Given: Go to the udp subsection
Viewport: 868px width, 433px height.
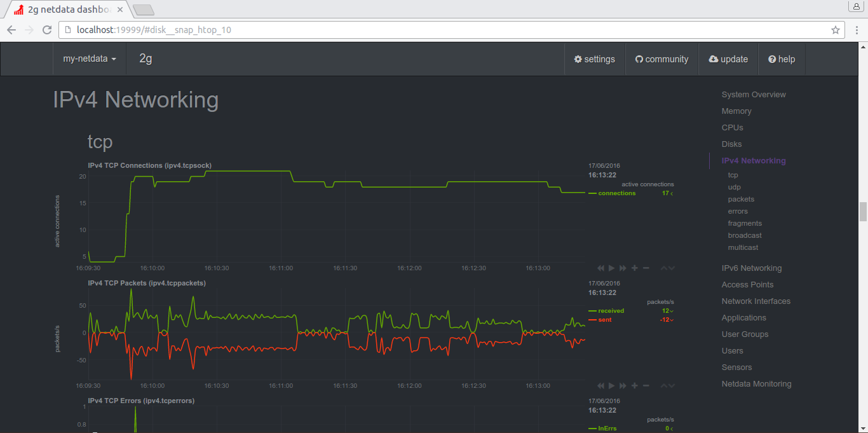Looking at the screenshot, I should [735, 187].
